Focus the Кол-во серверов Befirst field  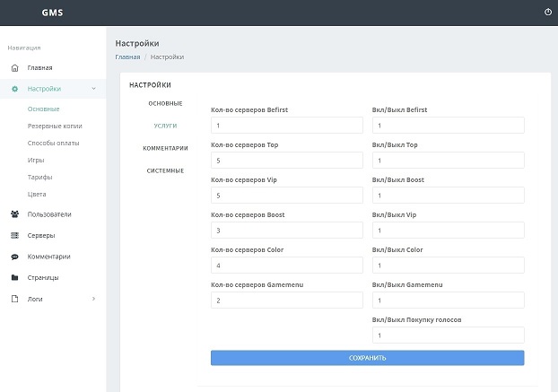point(286,126)
